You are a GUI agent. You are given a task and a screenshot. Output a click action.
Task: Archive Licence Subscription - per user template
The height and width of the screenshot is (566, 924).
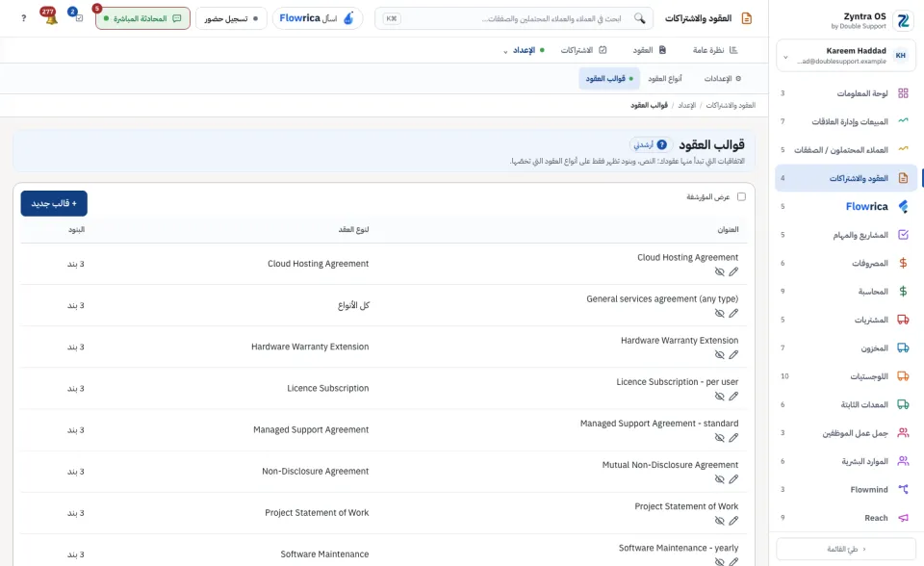pyautogui.click(x=720, y=397)
